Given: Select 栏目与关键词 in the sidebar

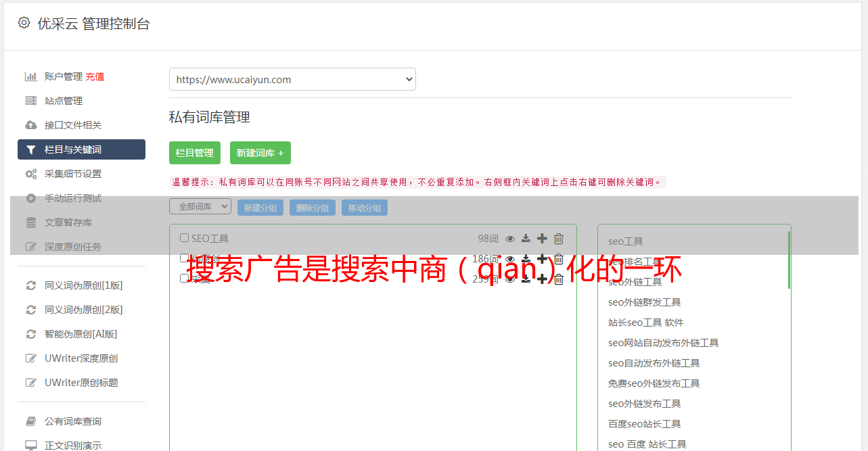Looking at the screenshot, I should [81, 149].
